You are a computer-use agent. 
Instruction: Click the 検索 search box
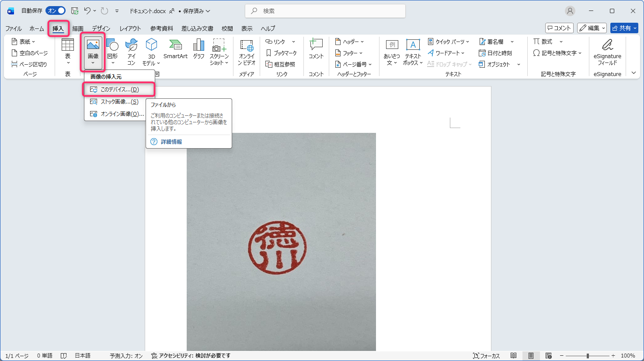coord(325,11)
